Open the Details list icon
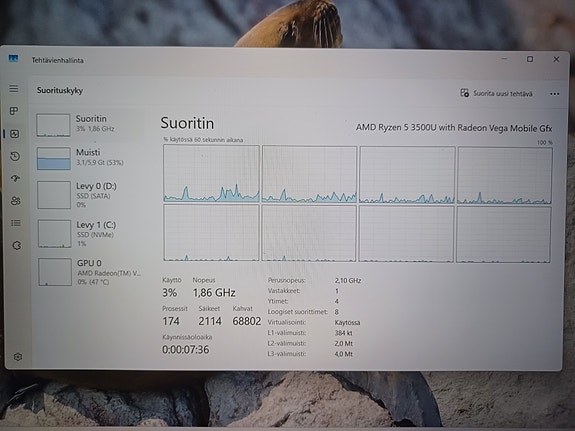 pyautogui.click(x=16, y=223)
